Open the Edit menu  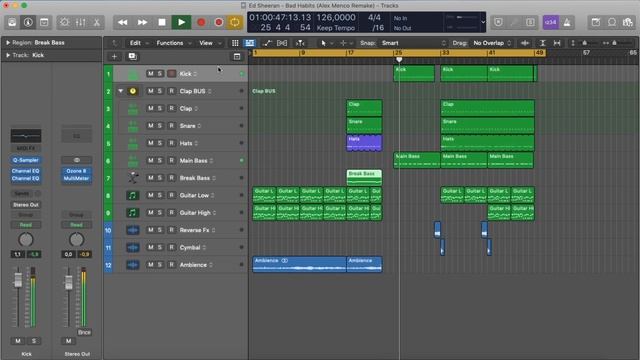point(139,43)
